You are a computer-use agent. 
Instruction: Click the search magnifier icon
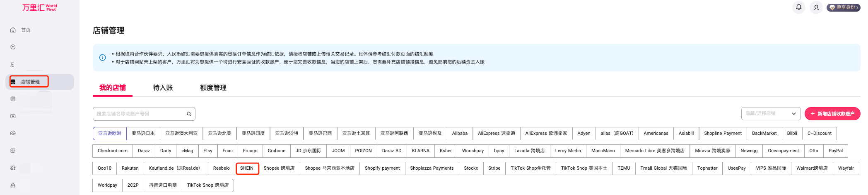coord(189,114)
